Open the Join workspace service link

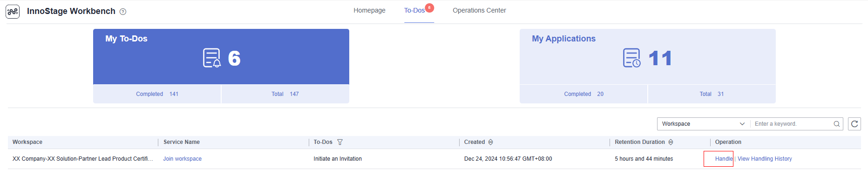tap(182, 159)
